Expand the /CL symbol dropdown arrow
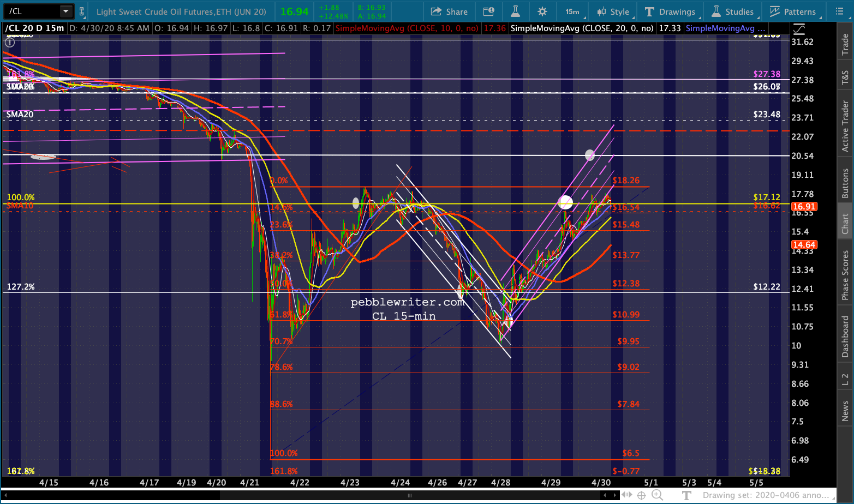The width and height of the screenshot is (854, 504). point(65,11)
